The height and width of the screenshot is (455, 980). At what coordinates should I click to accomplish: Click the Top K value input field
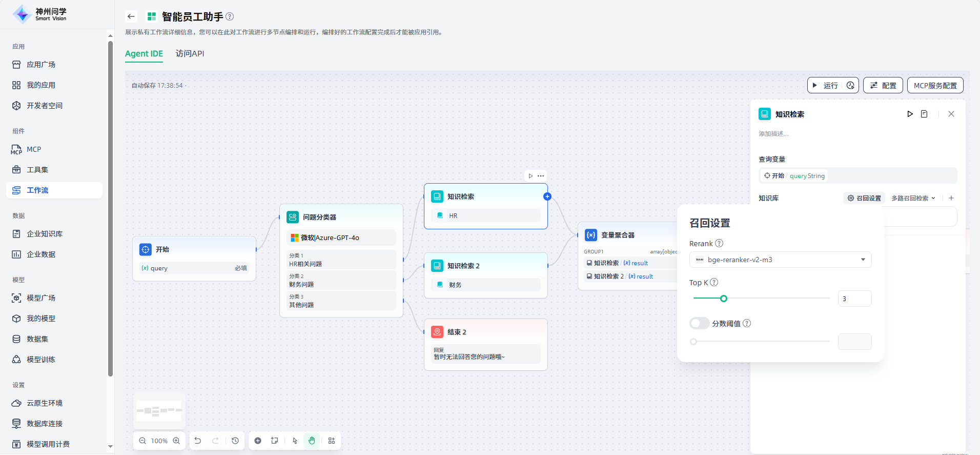point(854,299)
